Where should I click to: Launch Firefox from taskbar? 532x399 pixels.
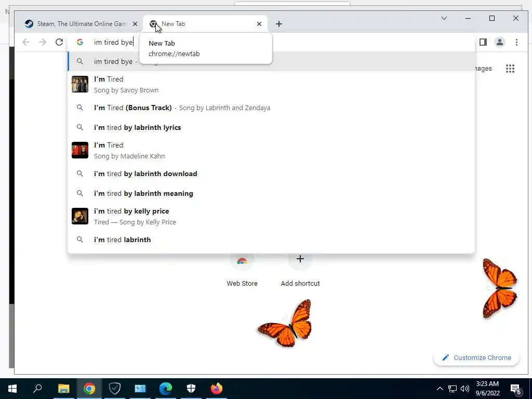[217, 389]
